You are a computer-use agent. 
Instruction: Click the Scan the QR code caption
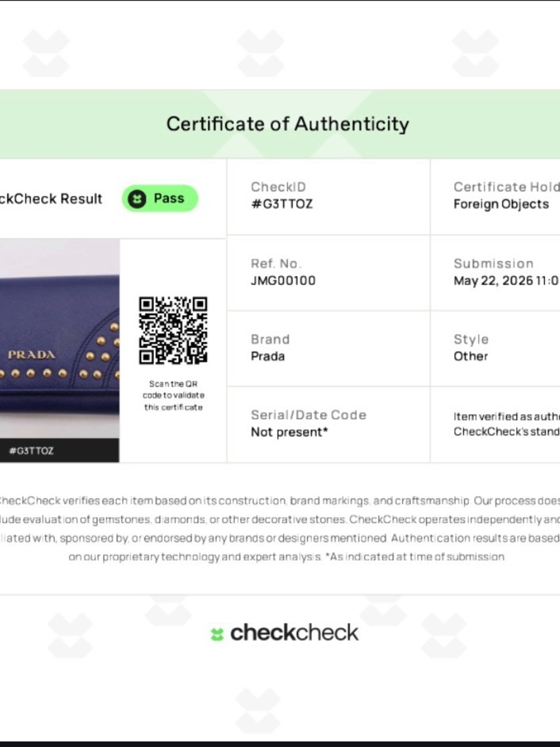coord(173,396)
